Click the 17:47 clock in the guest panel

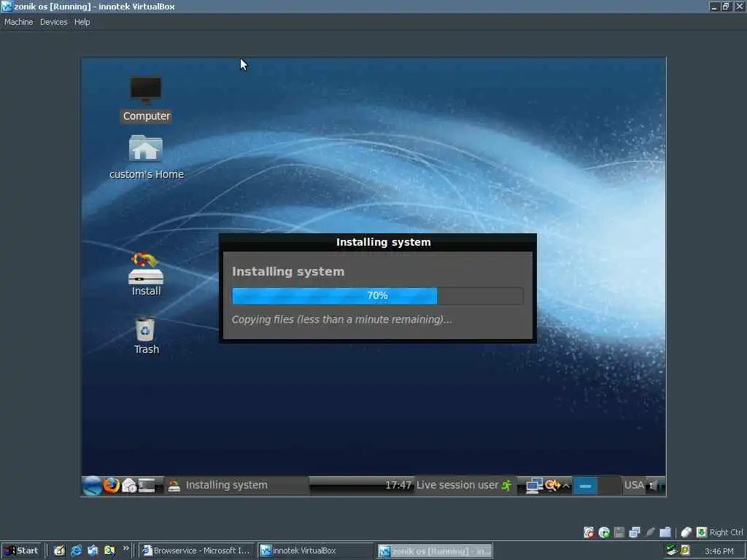coord(398,485)
